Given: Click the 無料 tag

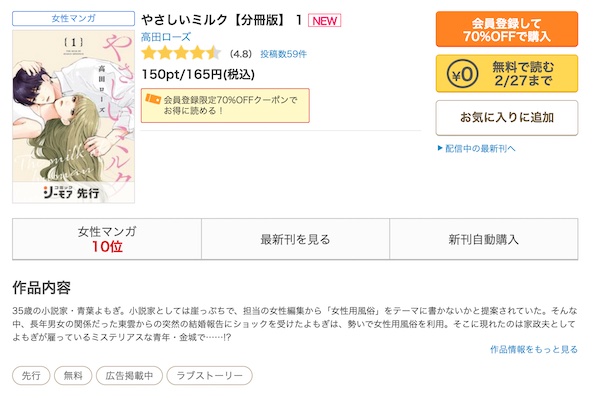Looking at the screenshot, I should pyautogui.click(x=73, y=375).
